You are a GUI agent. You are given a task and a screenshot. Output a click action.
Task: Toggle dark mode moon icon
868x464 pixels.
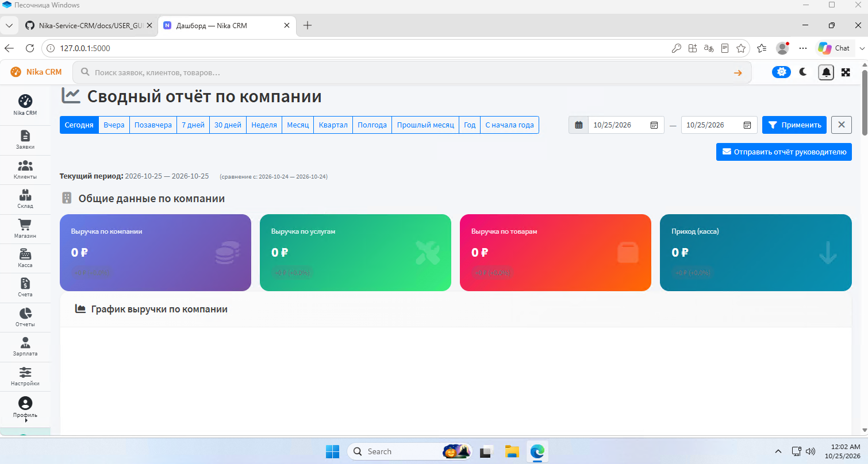tap(804, 72)
